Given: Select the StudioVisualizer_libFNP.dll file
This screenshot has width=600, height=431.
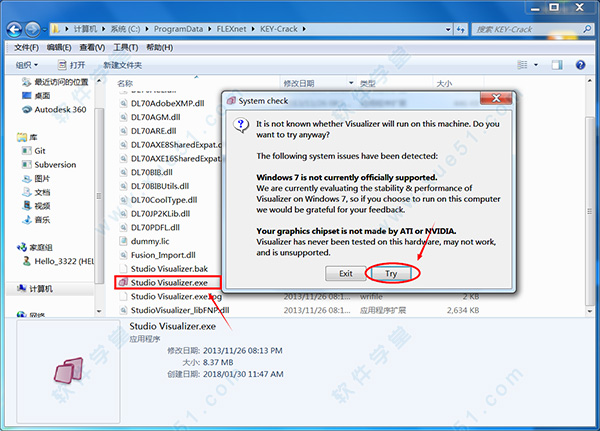Looking at the screenshot, I should point(174,310).
